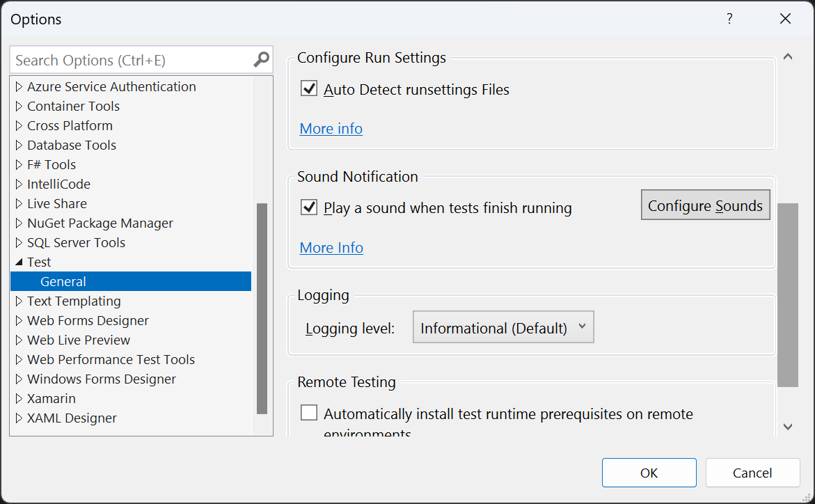Image resolution: width=815 pixels, height=504 pixels.
Task: Expand the Azure Service Authentication node
Action: pos(19,86)
